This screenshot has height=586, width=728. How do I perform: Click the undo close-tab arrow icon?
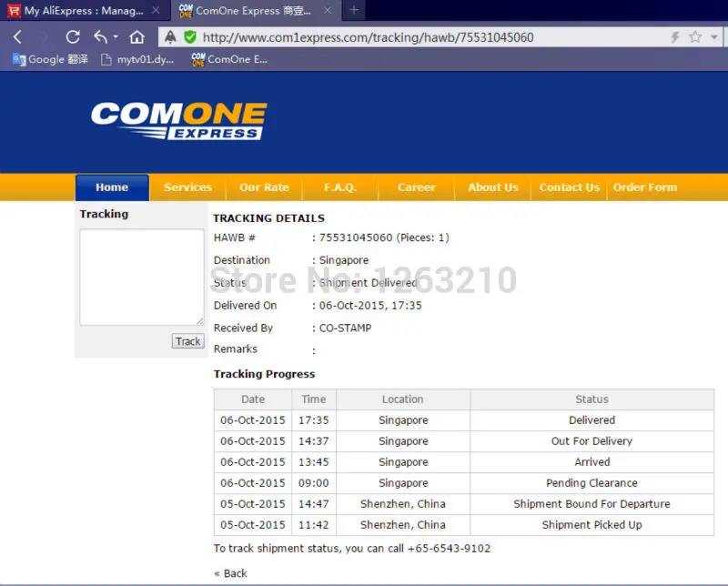(100, 36)
